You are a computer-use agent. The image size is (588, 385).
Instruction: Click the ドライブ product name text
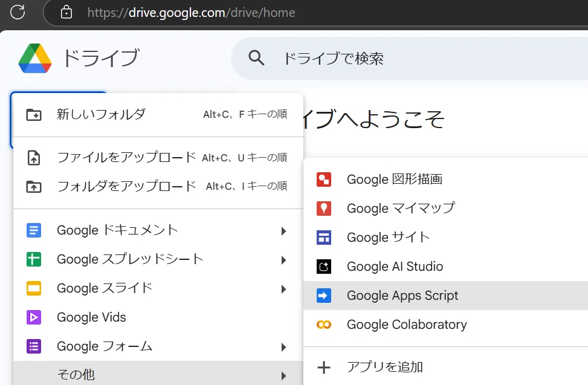point(102,58)
